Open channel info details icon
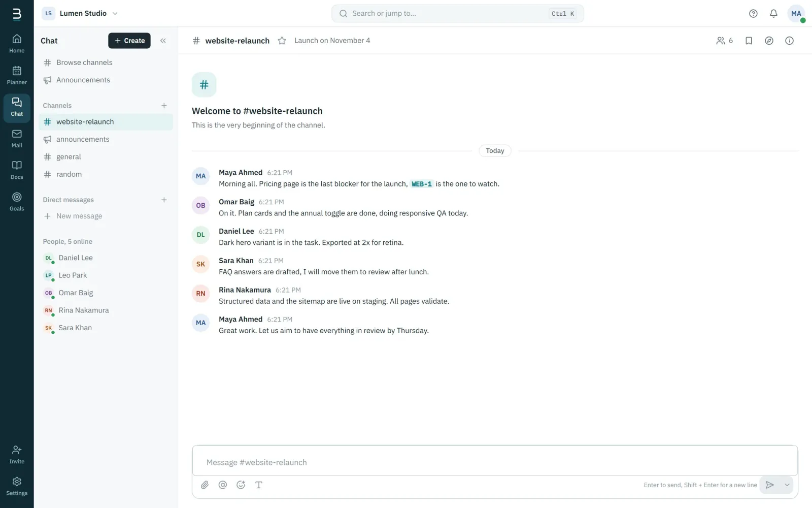The width and height of the screenshot is (812, 508). (x=789, y=41)
